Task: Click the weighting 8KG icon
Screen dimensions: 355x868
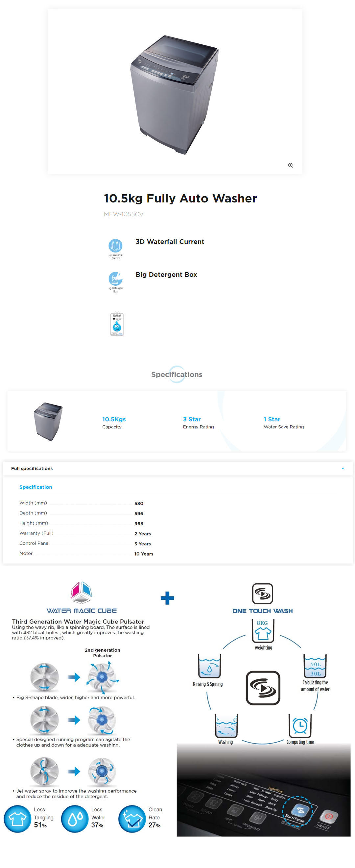Action: coord(262,631)
